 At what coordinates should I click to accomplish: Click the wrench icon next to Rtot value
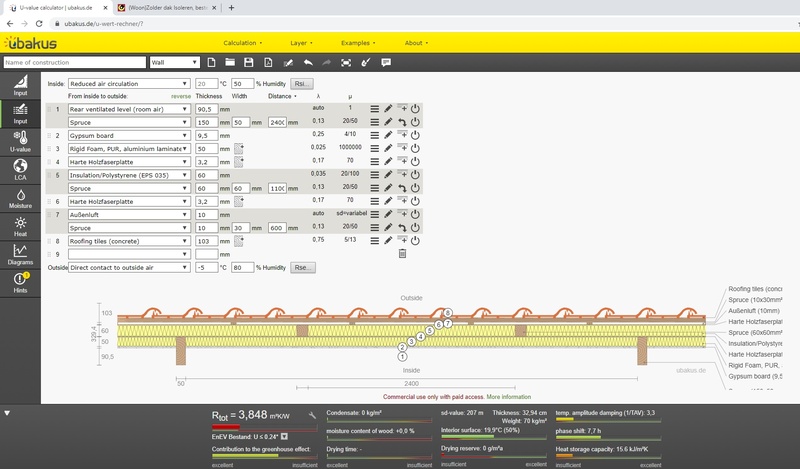coord(312,415)
